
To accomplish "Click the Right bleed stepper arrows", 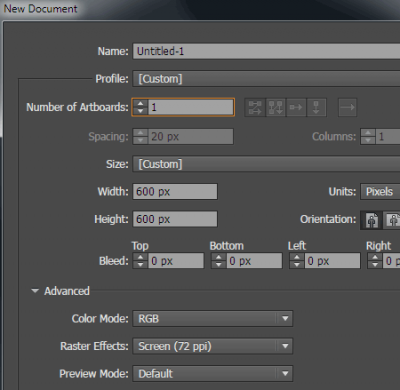I will tap(375, 261).
